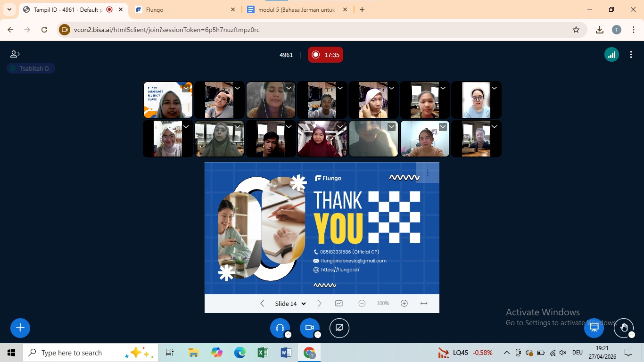Open the three-dot options menu top right
This screenshot has width=644, height=362.
631,55
